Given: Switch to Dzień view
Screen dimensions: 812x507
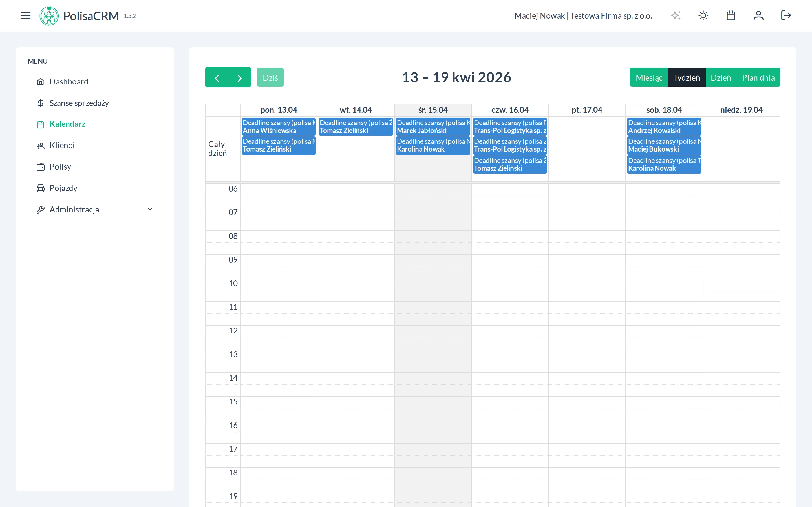Looking at the screenshot, I should tap(720, 77).
